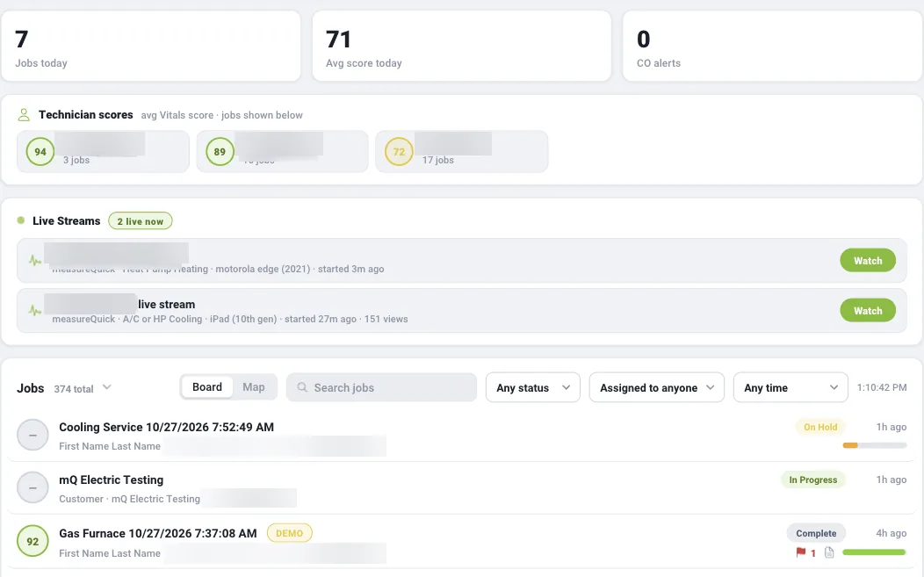
Task: Click the orange progress bar on Cooling Service
Action: [x=875, y=445]
